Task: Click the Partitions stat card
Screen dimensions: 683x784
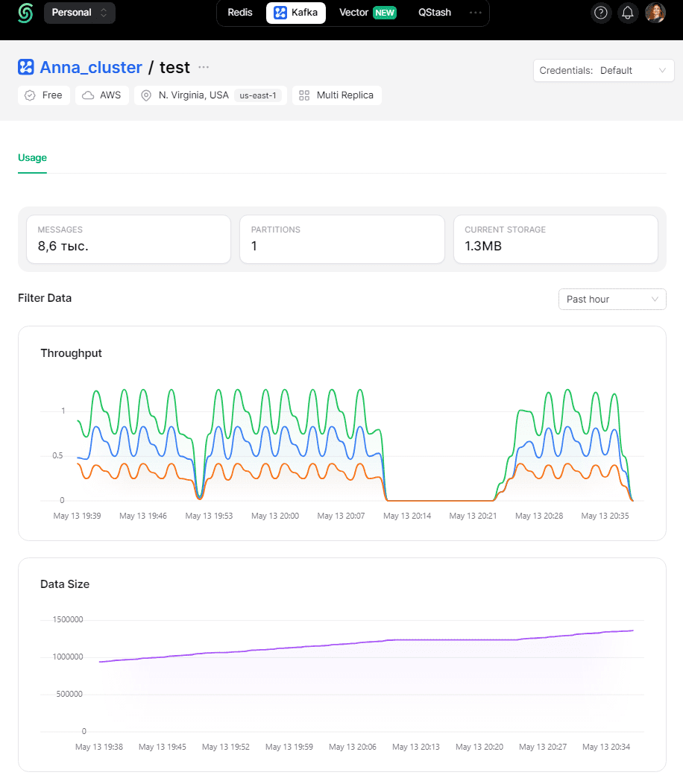Action: coord(342,239)
